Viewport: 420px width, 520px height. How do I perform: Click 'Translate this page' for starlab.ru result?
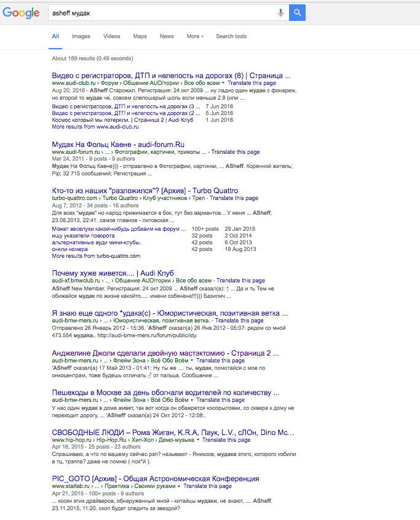click(x=207, y=486)
